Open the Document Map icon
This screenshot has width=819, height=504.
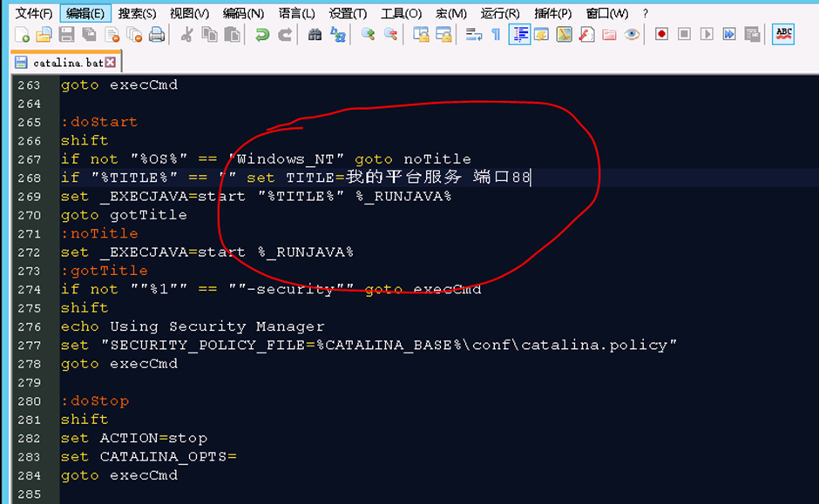click(564, 35)
